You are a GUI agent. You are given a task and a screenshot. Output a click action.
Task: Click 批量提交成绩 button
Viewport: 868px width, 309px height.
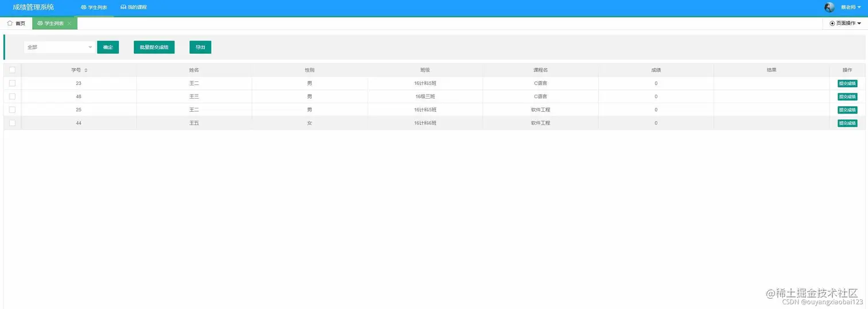click(x=154, y=47)
